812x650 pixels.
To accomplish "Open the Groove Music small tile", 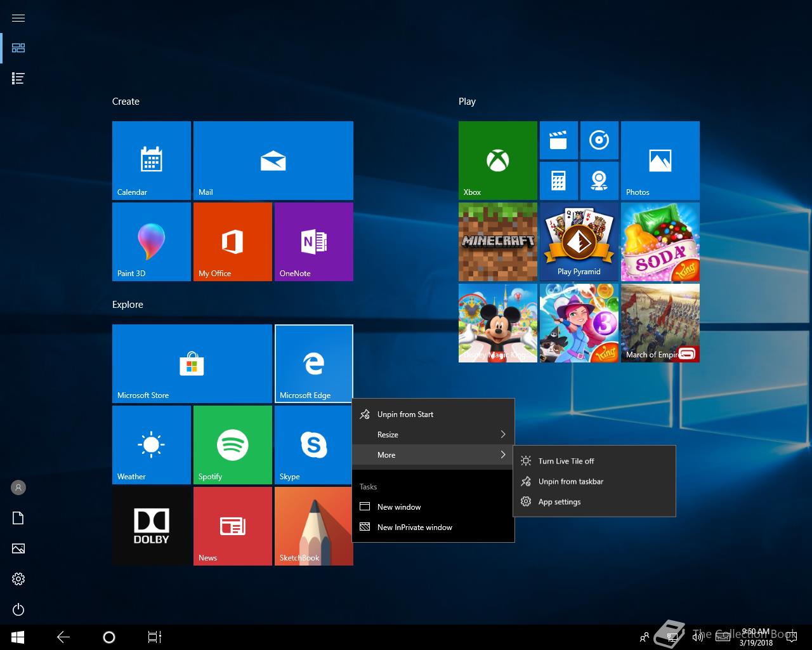I will coord(599,140).
